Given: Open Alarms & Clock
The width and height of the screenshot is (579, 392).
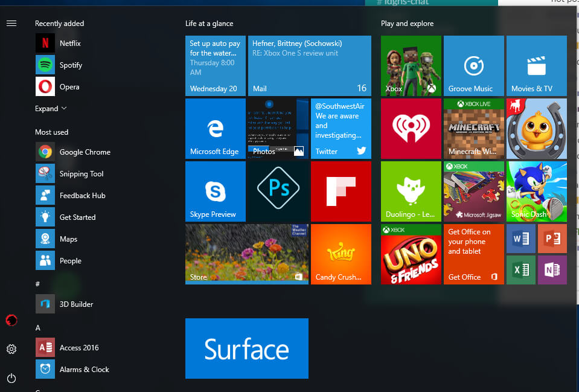Looking at the screenshot, I should (x=72, y=370).
